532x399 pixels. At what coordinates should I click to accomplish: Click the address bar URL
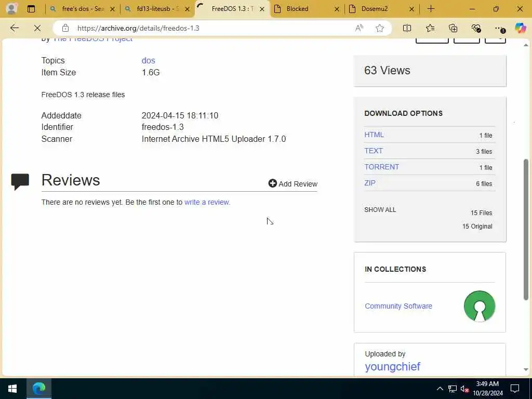coord(138,28)
